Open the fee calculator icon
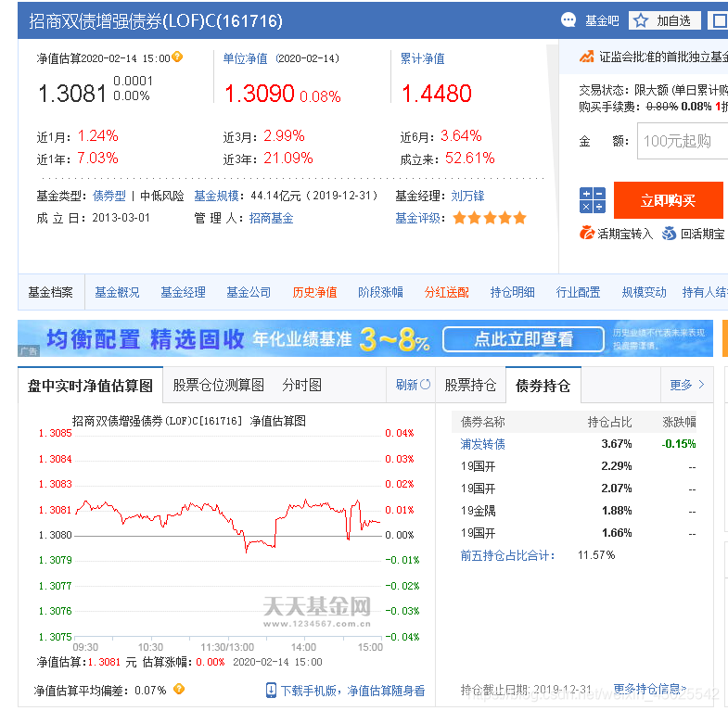728x711 pixels. [593, 200]
